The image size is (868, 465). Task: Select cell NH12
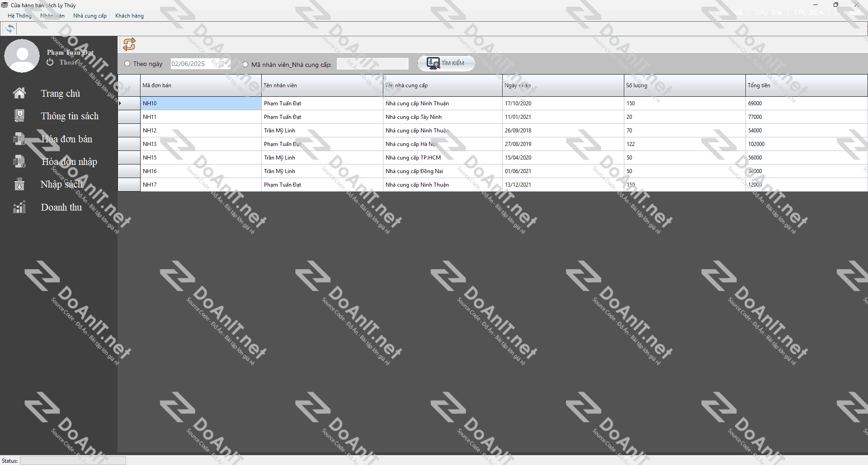pyautogui.click(x=201, y=131)
